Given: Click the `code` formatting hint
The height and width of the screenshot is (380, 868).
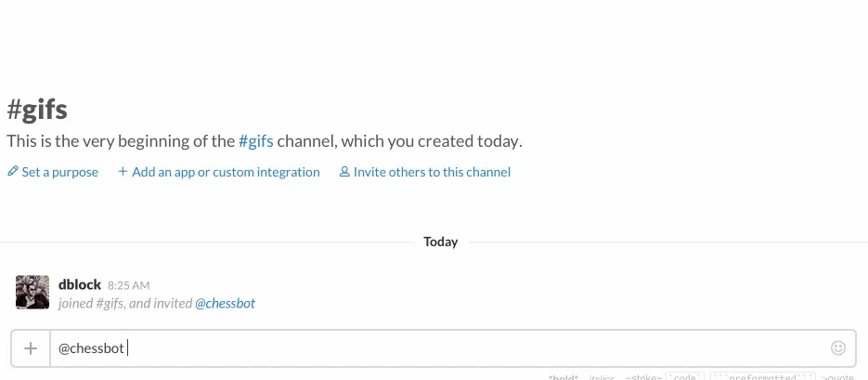Looking at the screenshot, I should [685, 377].
